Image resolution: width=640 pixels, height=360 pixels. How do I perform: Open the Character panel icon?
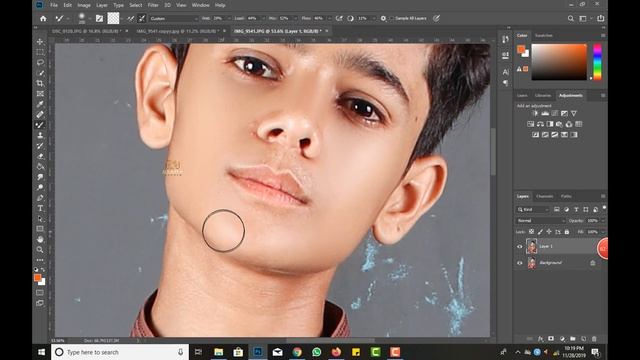tap(505, 72)
